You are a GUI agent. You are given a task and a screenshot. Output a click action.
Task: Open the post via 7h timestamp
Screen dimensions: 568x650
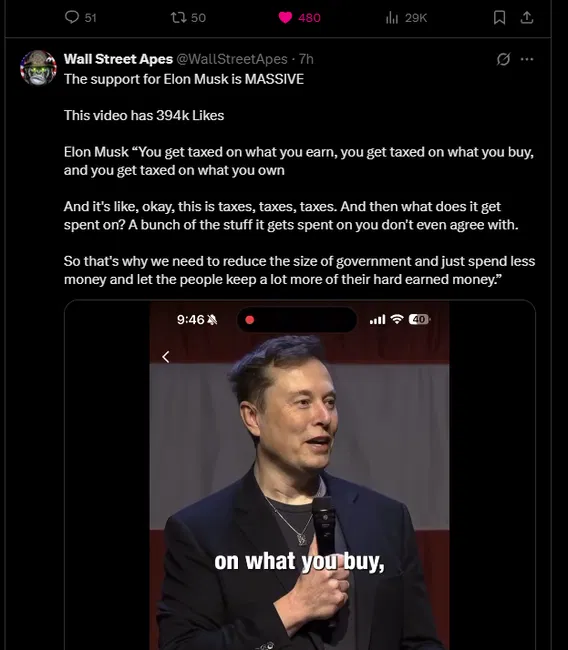coord(306,59)
